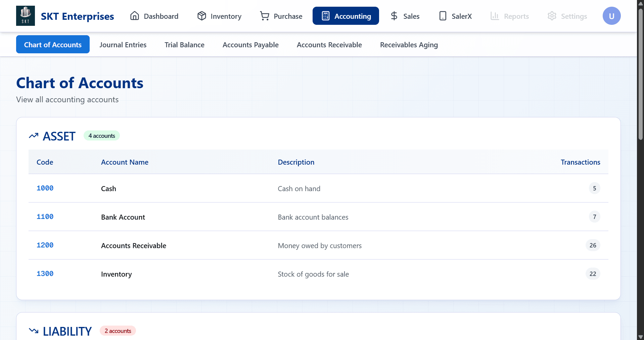The width and height of the screenshot is (644, 340).
Task: Open the Trial Balance tab
Action: [x=184, y=45]
